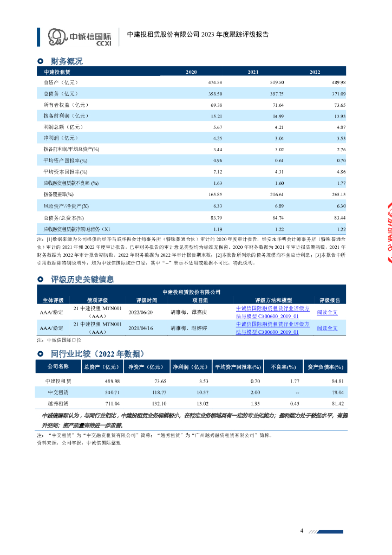Click the 主体评级 column header
The height and width of the screenshot is (555, 392).
point(53,300)
